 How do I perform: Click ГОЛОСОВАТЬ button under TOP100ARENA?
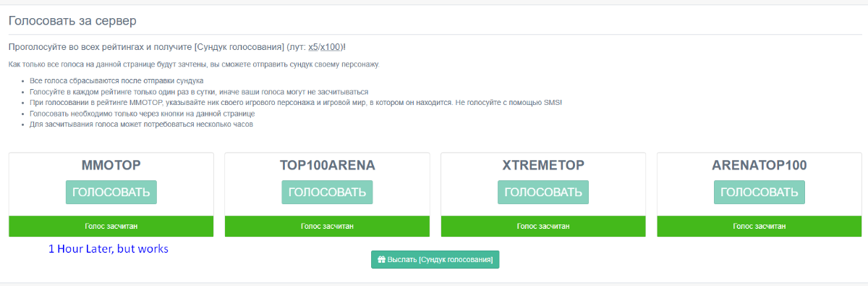point(327,192)
